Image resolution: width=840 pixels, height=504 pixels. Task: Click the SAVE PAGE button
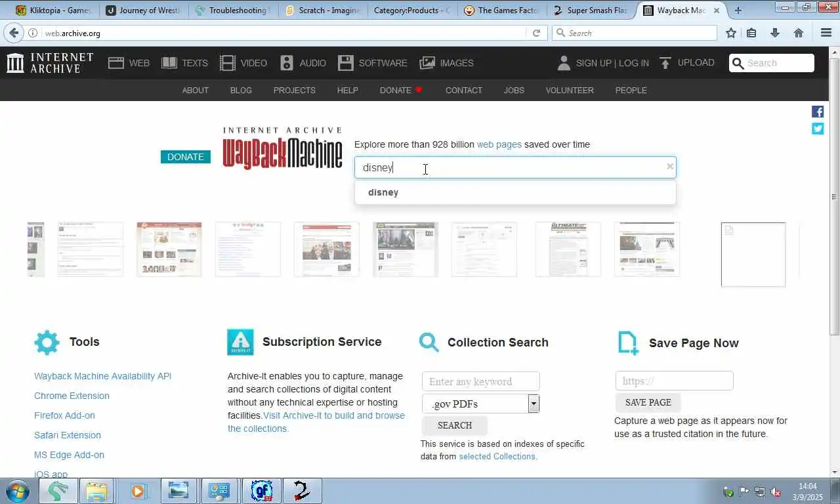(x=648, y=402)
